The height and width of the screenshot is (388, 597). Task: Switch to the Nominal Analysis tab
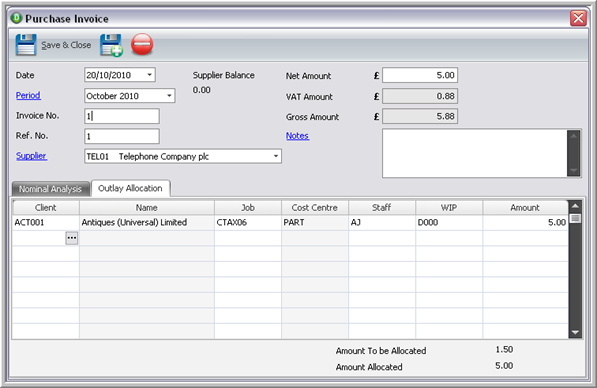[51, 189]
